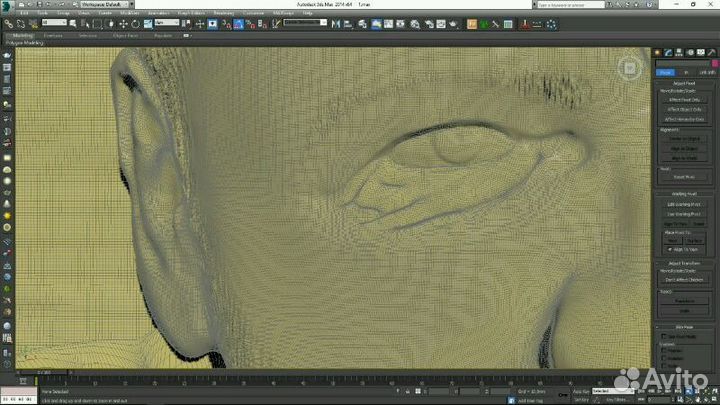This screenshot has width=720, height=405.
Task: Select the Select and Link tool
Action: click(9, 24)
